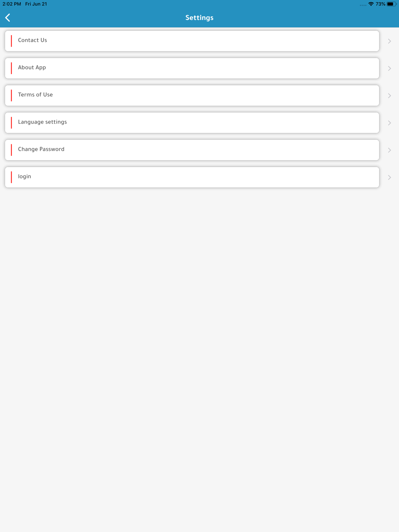This screenshot has width=399, height=532.
Task: Open Language settings
Action: (192, 122)
